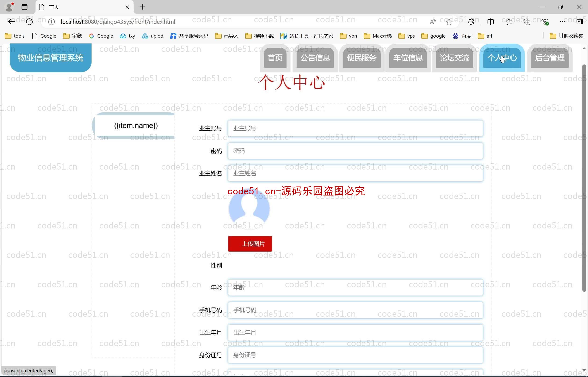Select the 公告信息 navigation tab
Screen dimensions: 588x377
tap(315, 58)
